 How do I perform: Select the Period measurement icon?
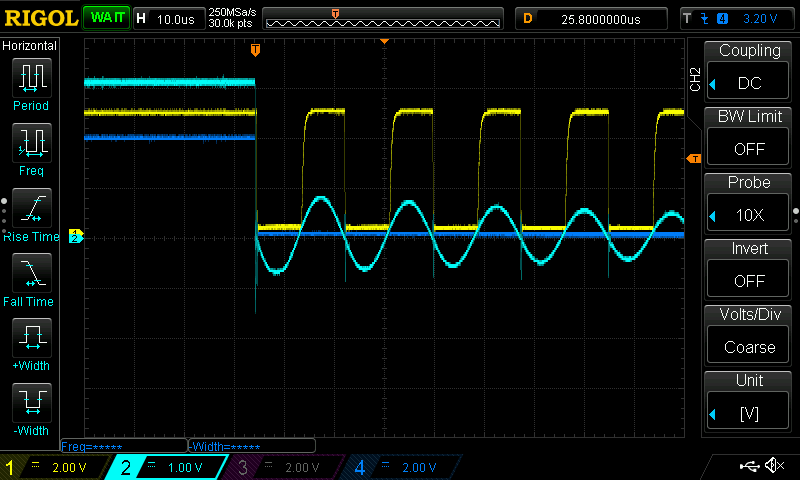click(32, 78)
